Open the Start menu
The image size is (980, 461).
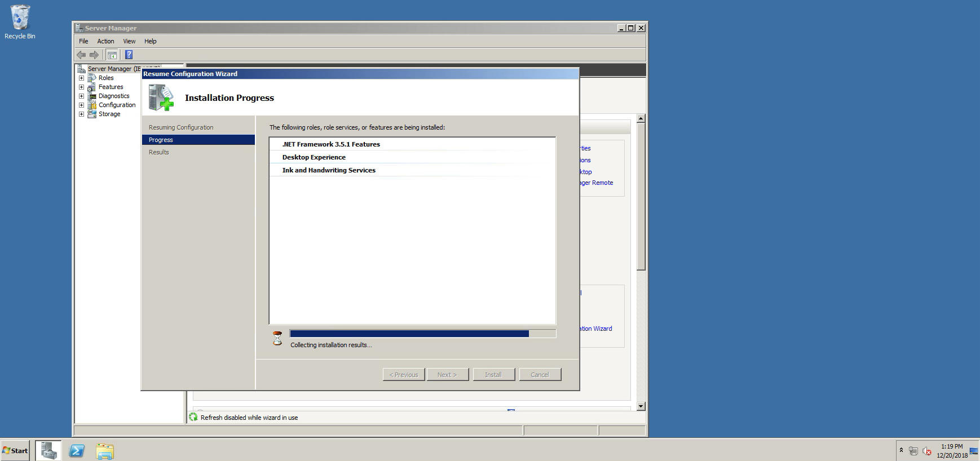pos(15,450)
